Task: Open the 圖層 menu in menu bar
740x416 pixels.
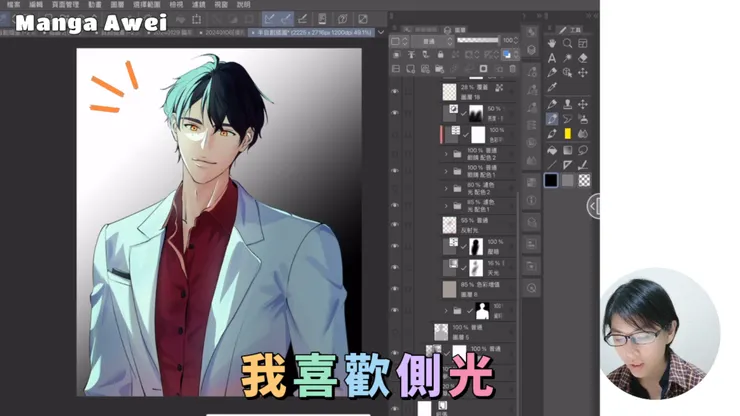Action: [117, 4]
